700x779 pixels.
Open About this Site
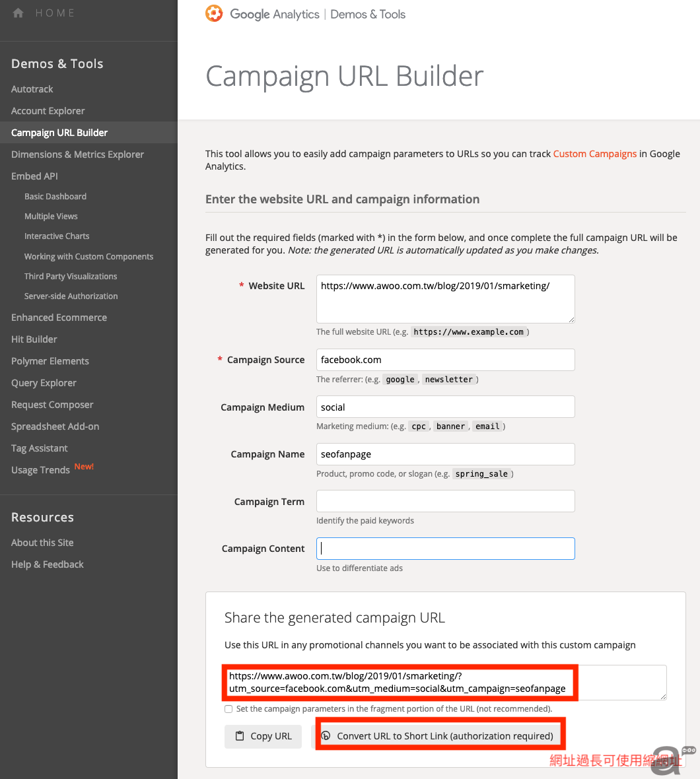tap(42, 543)
